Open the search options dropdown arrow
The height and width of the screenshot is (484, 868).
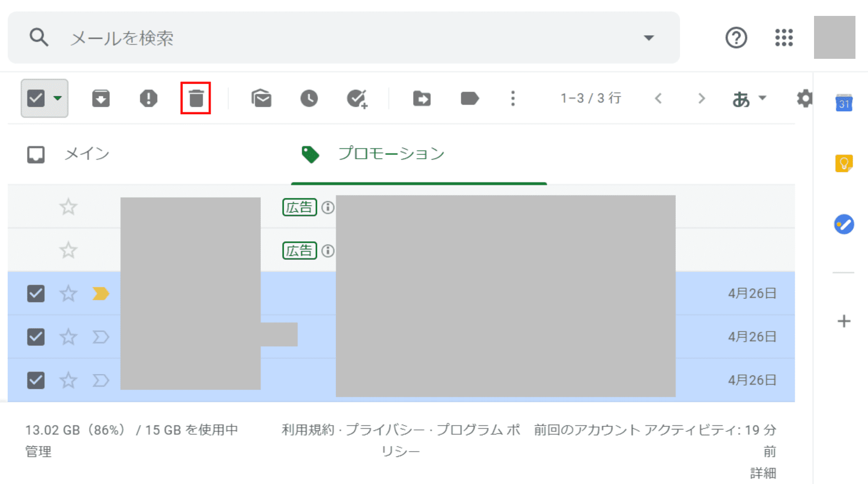tap(649, 38)
